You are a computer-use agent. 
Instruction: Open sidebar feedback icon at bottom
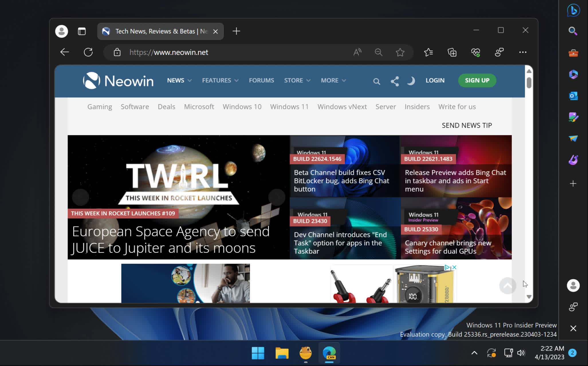pyautogui.click(x=573, y=307)
